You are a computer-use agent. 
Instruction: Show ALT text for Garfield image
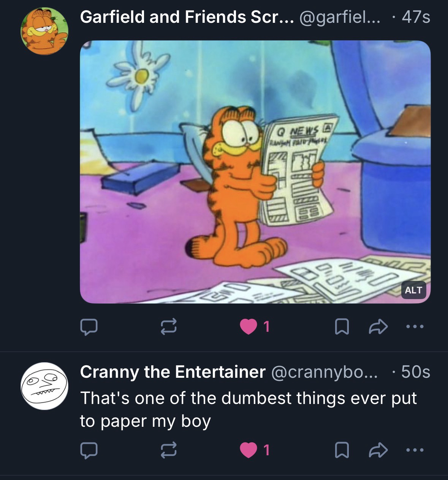point(413,290)
